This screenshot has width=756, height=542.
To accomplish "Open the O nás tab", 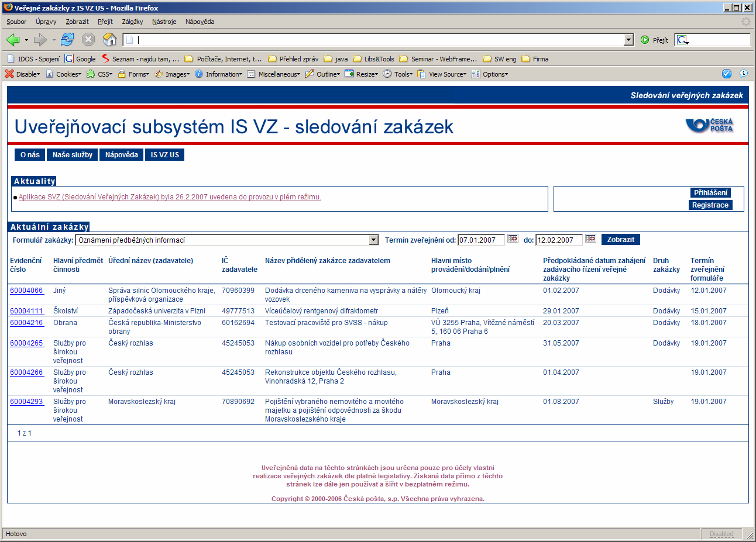I will tap(30, 155).
